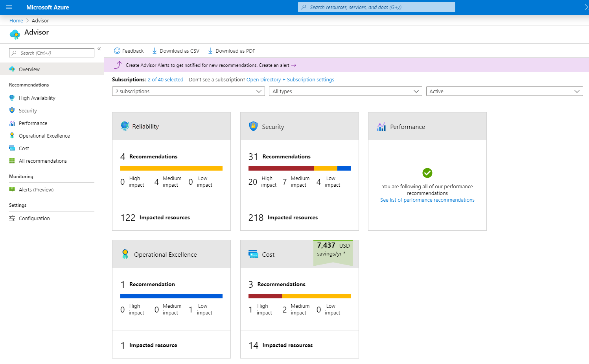
Task: Click the Feedback smiley icon
Action: point(117,51)
